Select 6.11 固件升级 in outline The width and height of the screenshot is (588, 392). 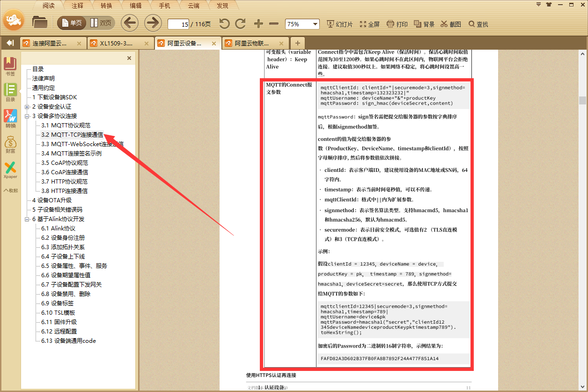(59, 322)
